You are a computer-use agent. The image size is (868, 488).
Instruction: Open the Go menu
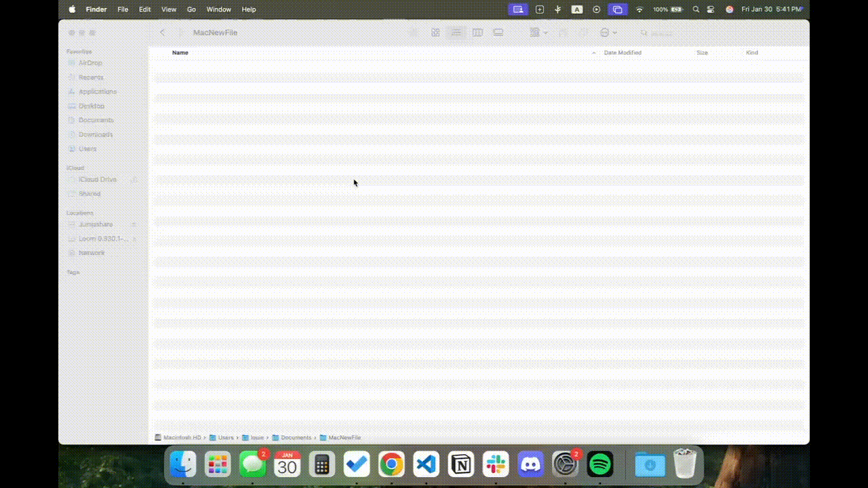[x=191, y=9]
